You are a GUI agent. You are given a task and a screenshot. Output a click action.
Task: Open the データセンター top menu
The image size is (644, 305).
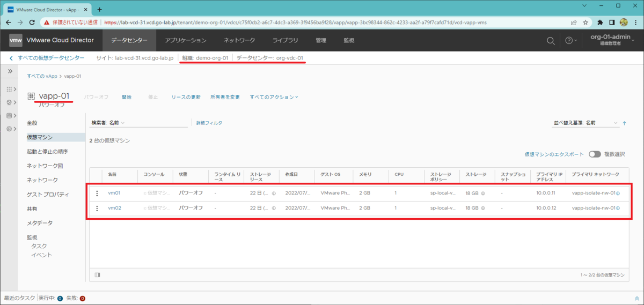tap(129, 40)
